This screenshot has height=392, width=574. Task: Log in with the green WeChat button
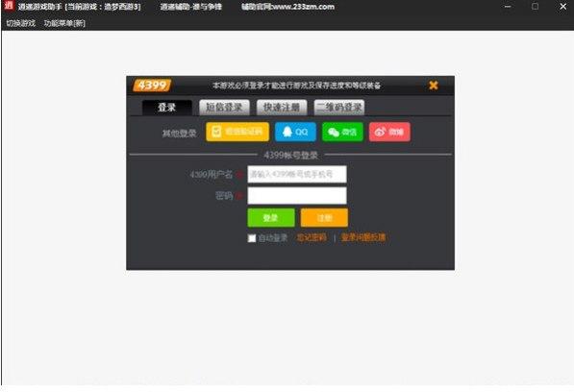(x=342, y=132)
